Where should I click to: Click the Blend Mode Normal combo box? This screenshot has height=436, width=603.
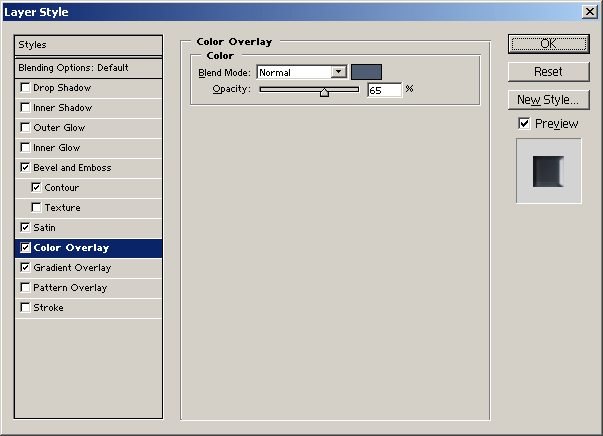tap(294, 72)
